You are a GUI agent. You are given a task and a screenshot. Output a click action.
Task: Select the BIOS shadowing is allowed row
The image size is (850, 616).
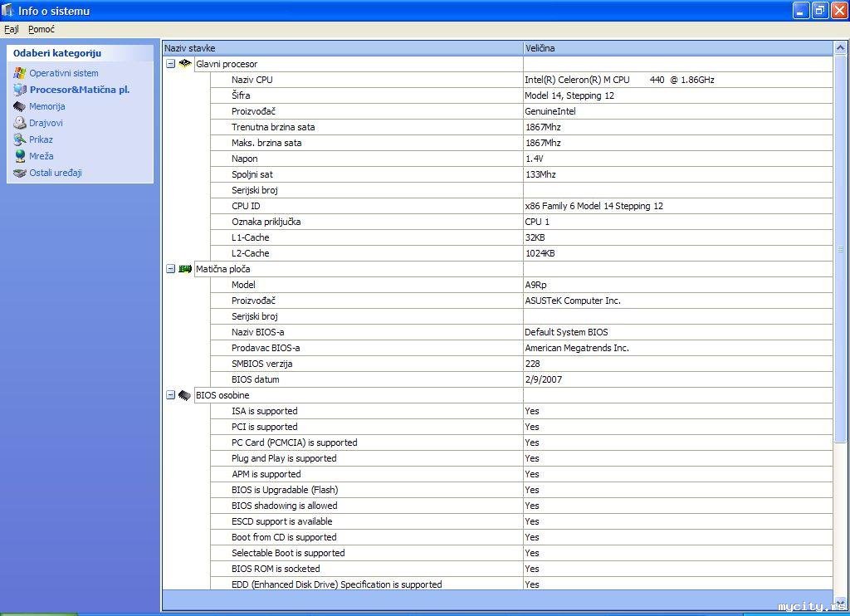(x=521, y=506)
